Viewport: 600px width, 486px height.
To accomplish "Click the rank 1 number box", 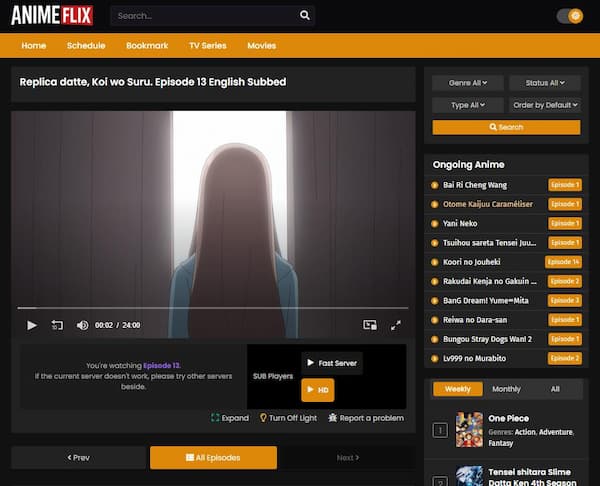I will tap(440, 430).
